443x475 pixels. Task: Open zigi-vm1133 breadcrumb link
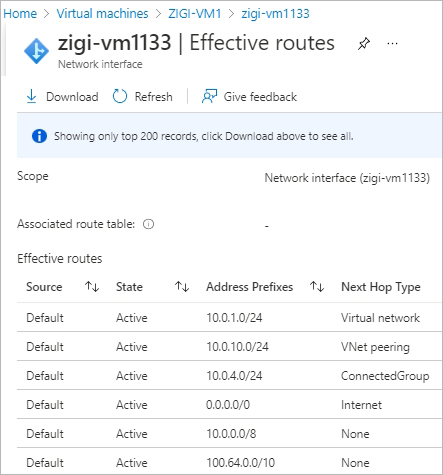[275, 14]
